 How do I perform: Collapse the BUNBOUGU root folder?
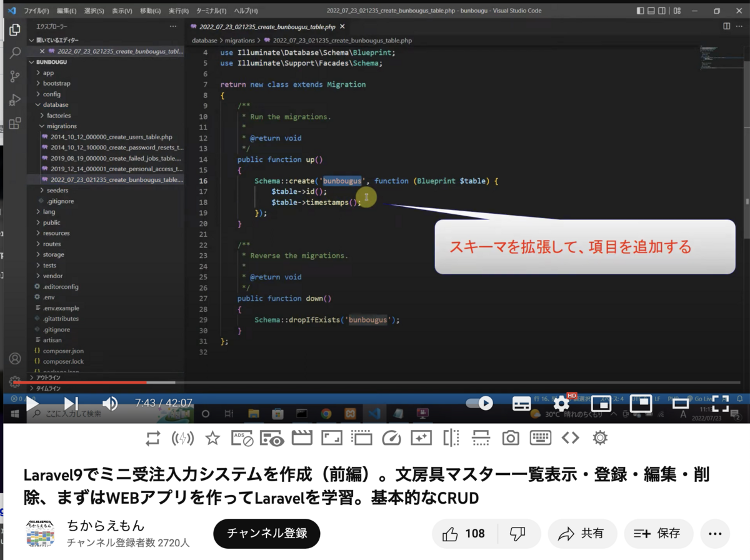click(106, 62)
